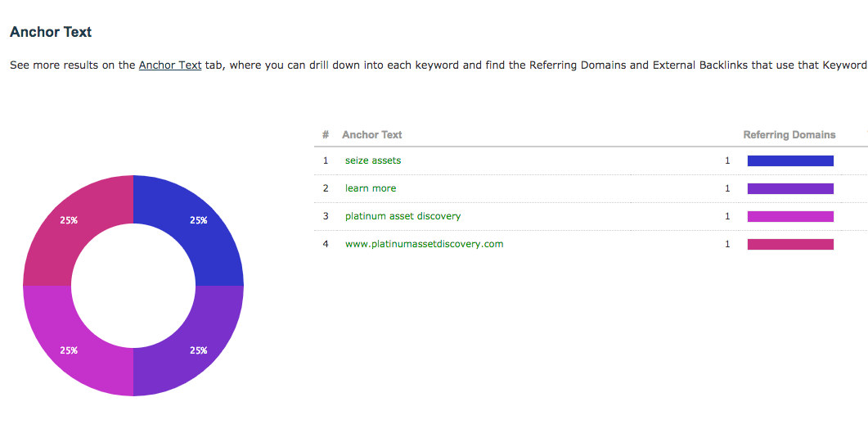Click row number 4 in table
The width and height of the screenshot is (868, 429).
click(x=326, y=243)
